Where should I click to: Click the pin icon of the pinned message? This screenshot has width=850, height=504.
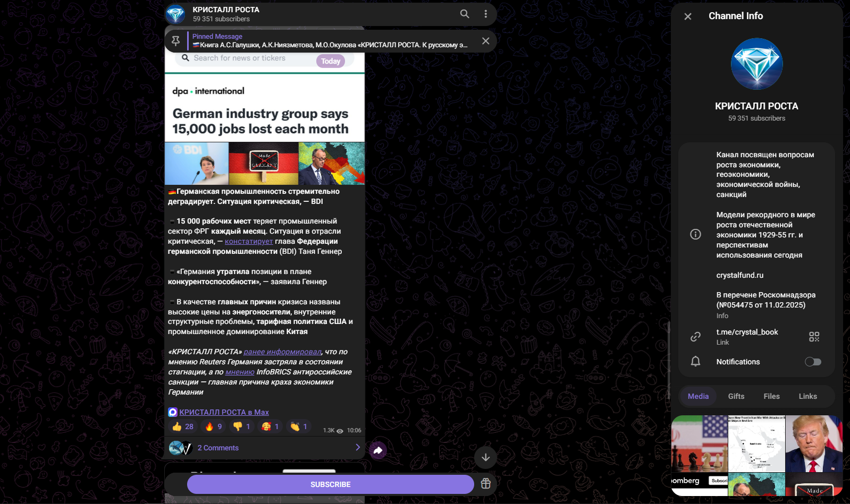click(x=175, y=41)
